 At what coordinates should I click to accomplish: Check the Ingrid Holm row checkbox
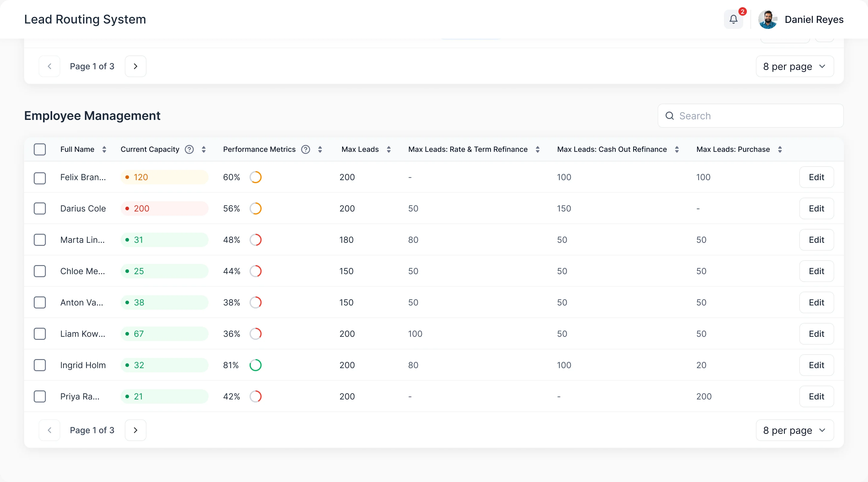pyautogui.click(x=40, y=365)
